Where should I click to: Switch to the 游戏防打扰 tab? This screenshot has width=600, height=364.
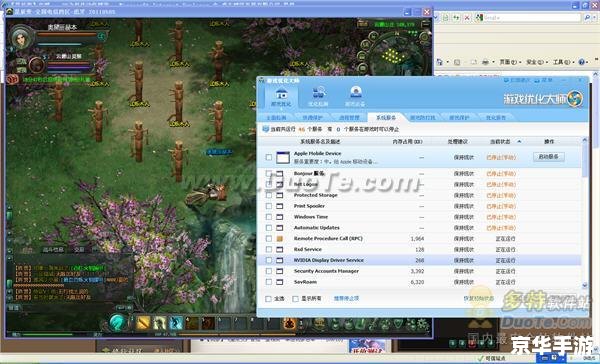pos(423,118)
